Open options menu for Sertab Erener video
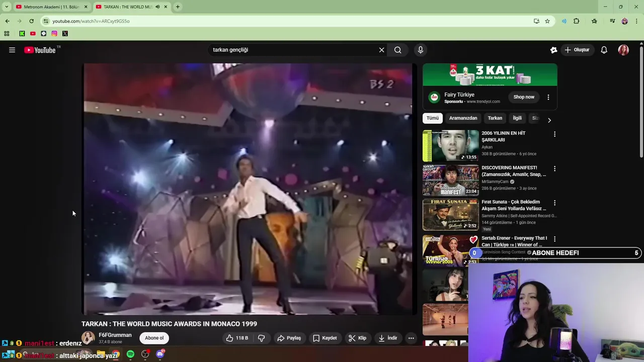Screen dimensions: 644x362 554,239
